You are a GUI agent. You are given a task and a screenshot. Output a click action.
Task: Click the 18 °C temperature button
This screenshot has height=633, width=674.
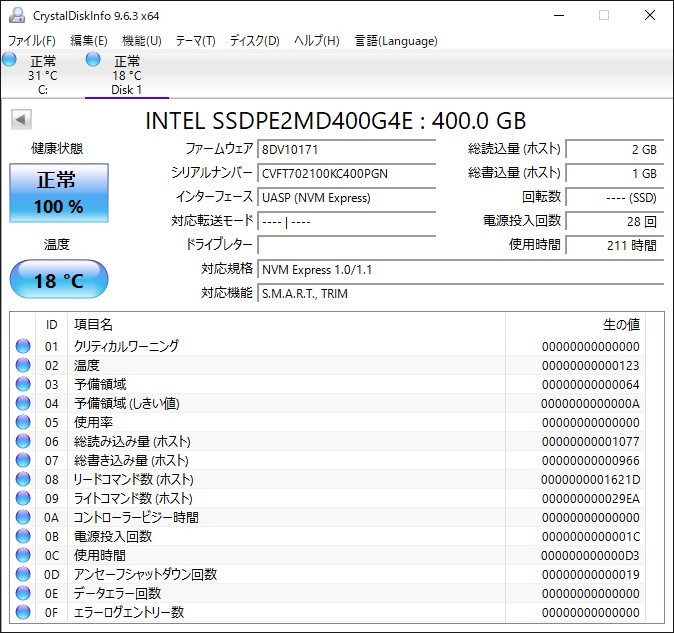coord(59,279)
